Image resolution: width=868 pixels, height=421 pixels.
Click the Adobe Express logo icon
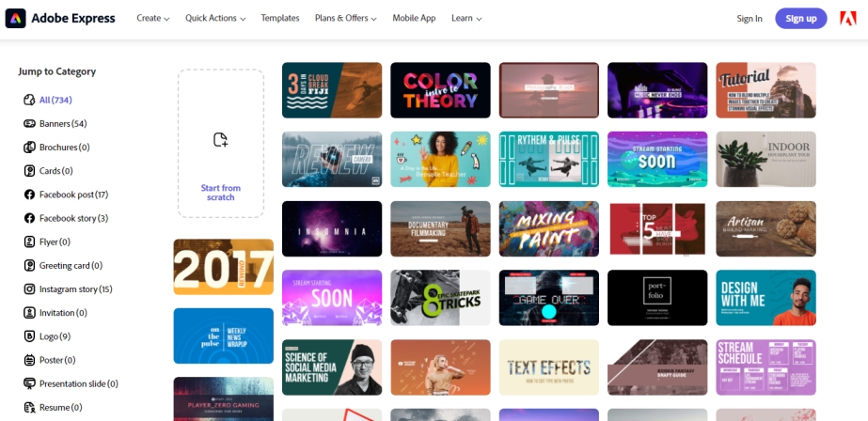pyautogui.click(x=15, y=18)
